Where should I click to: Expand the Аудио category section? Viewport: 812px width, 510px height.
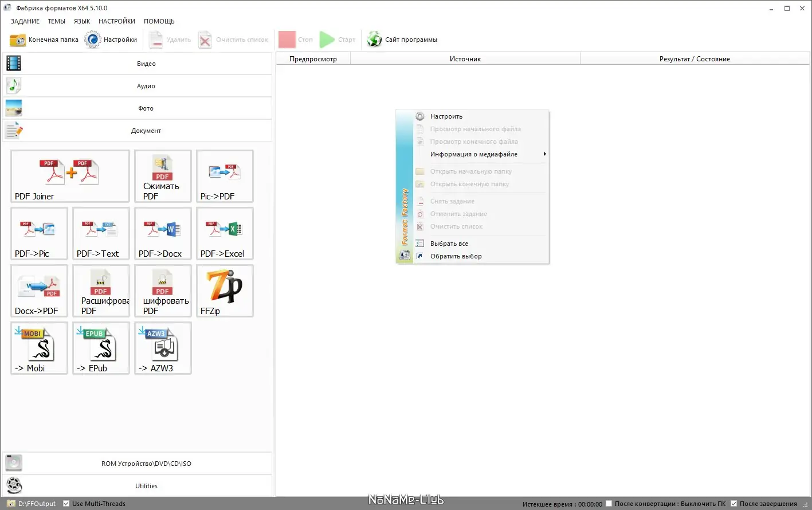pyautogui.click(x=138, y=86)
